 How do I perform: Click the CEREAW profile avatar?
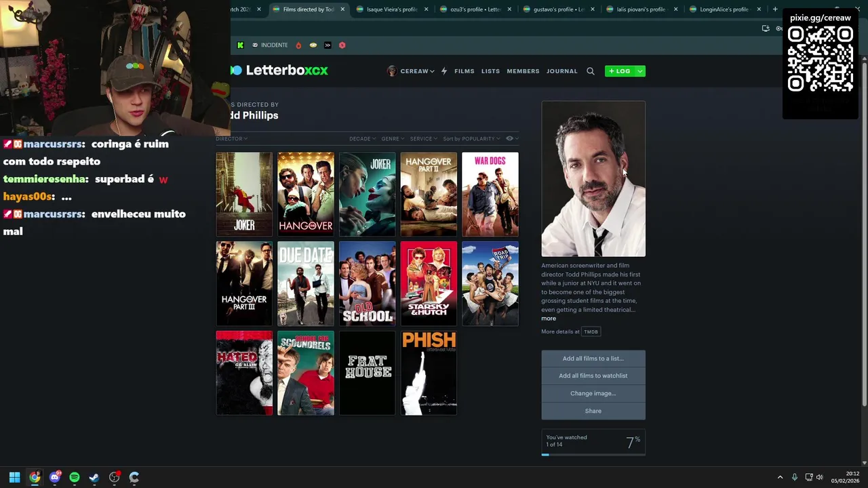[392, 71]
